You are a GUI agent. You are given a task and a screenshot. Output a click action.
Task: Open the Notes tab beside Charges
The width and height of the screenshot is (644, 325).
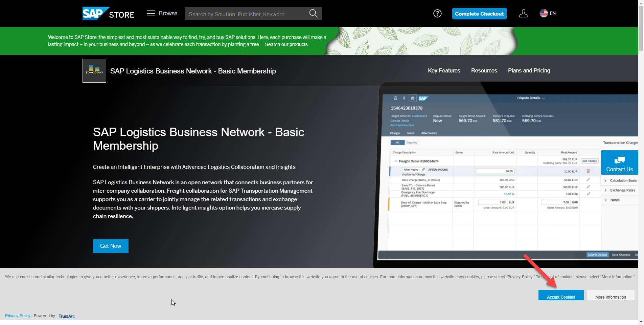(411, 133)
